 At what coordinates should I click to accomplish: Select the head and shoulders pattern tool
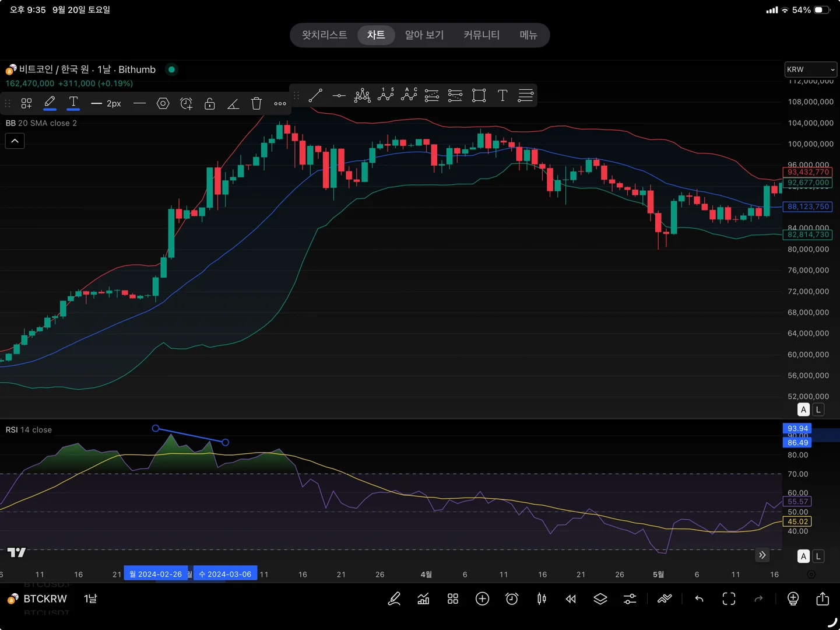pos(362,96)
